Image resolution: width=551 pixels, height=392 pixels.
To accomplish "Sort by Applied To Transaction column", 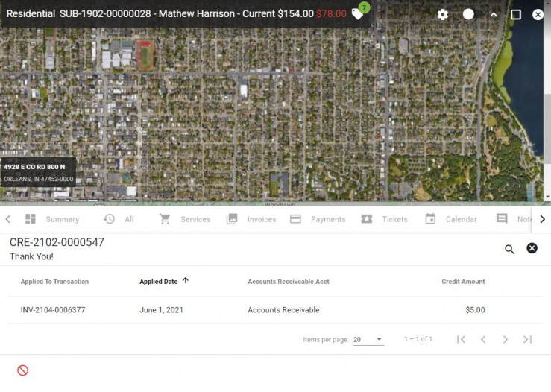I will 54,282.
